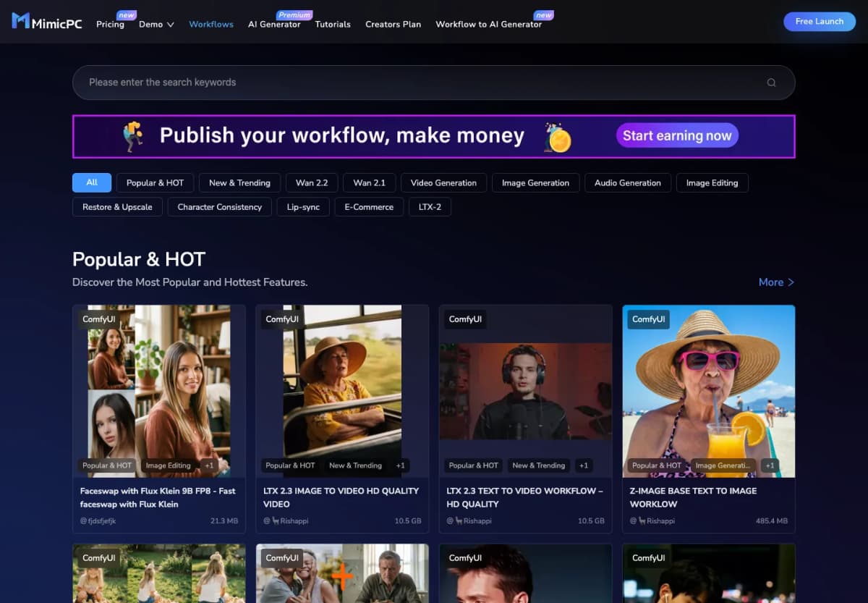Viewport: 868px width, 603px height.
Task: Click the 21.3 MB file size text
Action: (224, 521)
